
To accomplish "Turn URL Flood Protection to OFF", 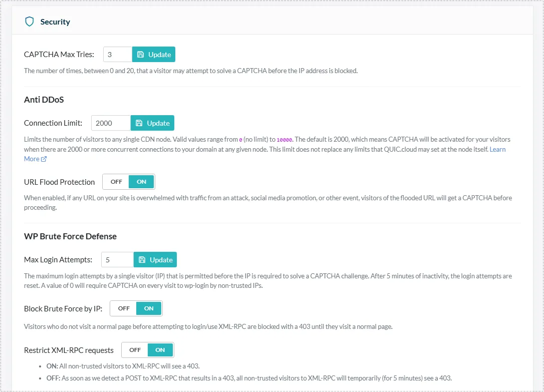I will 116,182.
